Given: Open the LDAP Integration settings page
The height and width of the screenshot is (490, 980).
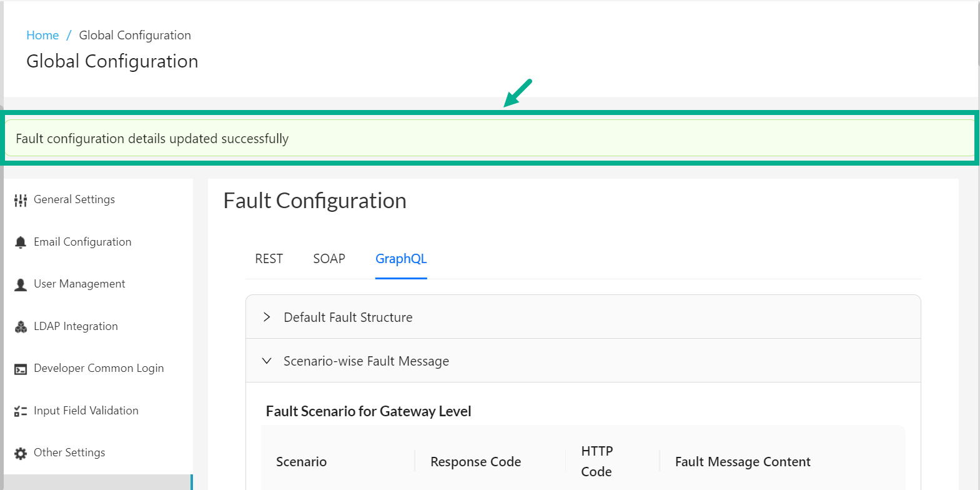Looking at the screenshot, I should point(76,326).
